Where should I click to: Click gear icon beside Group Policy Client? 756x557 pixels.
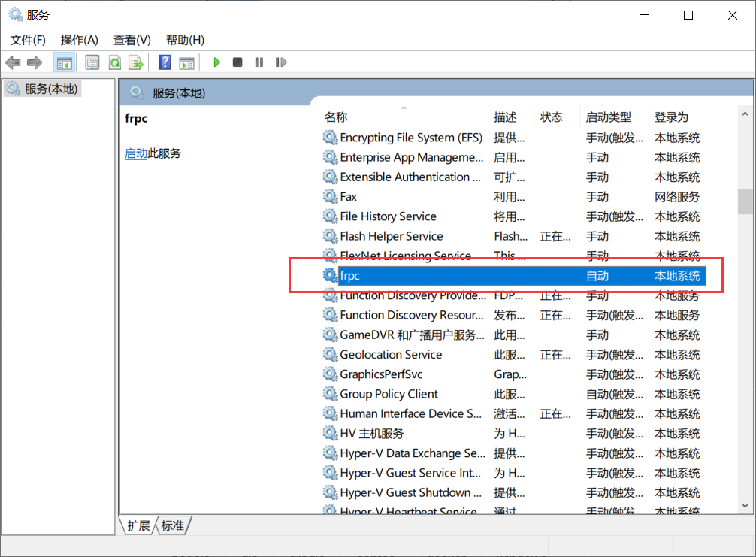pos(330,394)
